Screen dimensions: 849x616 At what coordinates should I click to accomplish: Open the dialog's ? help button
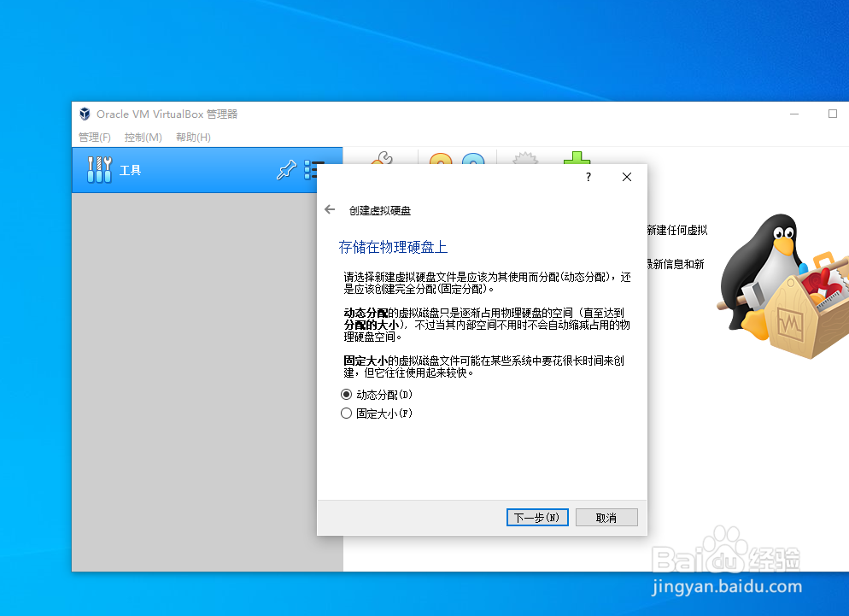[588, 177]
